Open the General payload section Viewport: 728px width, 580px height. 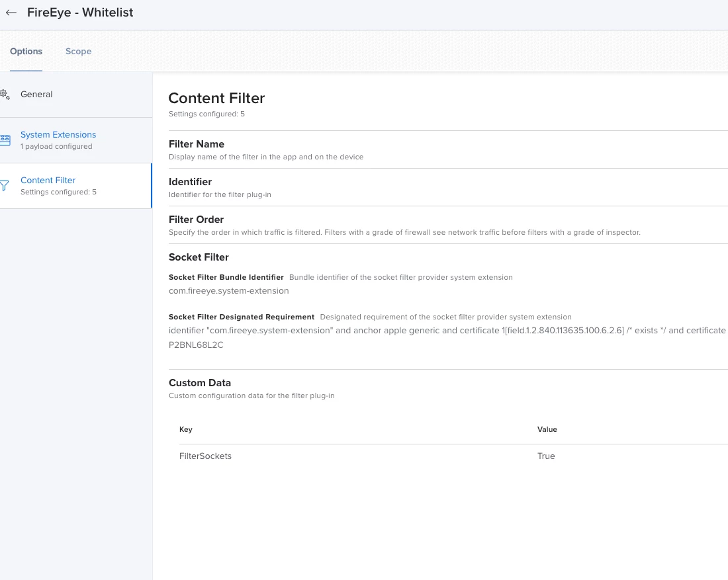tap(76, 95)
